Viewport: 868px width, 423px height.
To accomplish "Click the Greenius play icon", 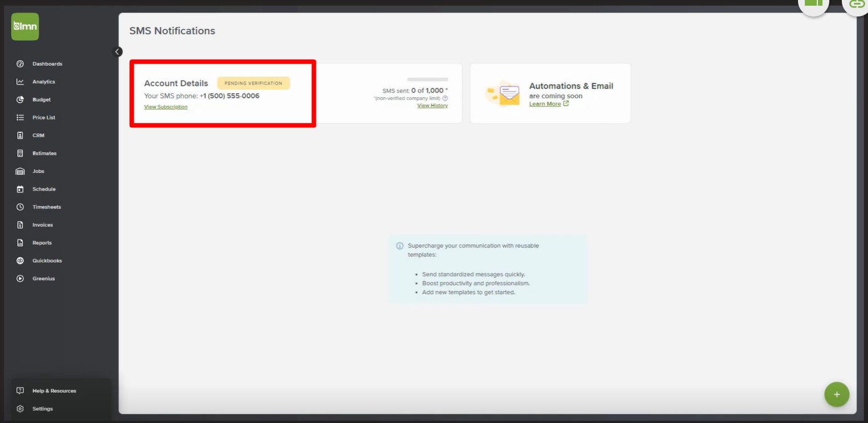I will (20, 279).
